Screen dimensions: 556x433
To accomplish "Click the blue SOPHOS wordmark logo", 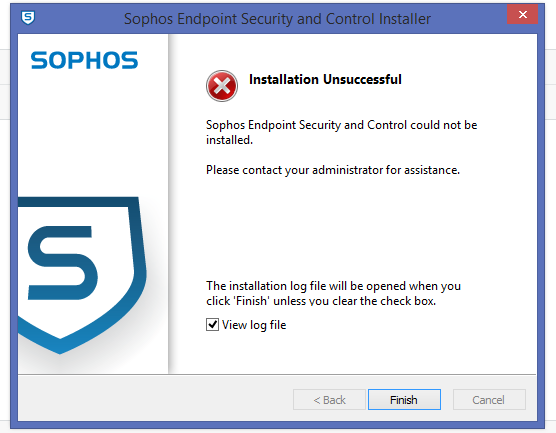I will click(84, 60).
